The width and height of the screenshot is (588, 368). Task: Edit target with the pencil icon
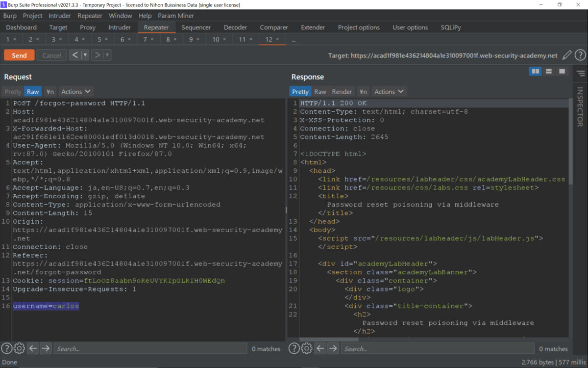point(567,55)
